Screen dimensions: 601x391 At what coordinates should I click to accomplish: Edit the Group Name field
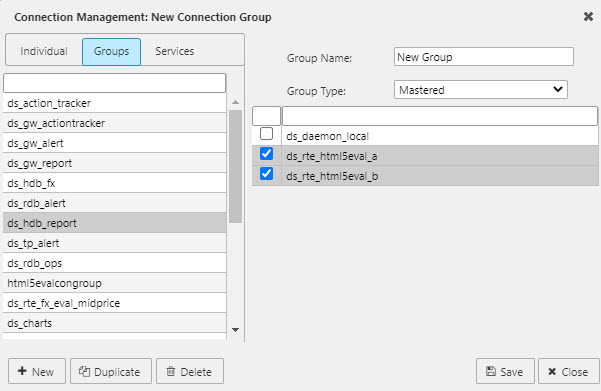click(x=483, y=57)
